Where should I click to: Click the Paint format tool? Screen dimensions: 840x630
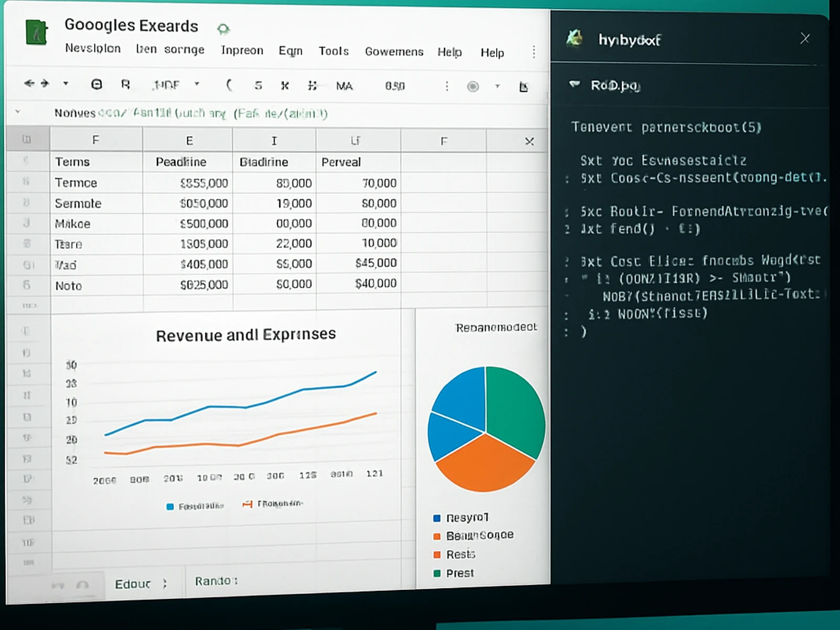click(x=126, y=84)
